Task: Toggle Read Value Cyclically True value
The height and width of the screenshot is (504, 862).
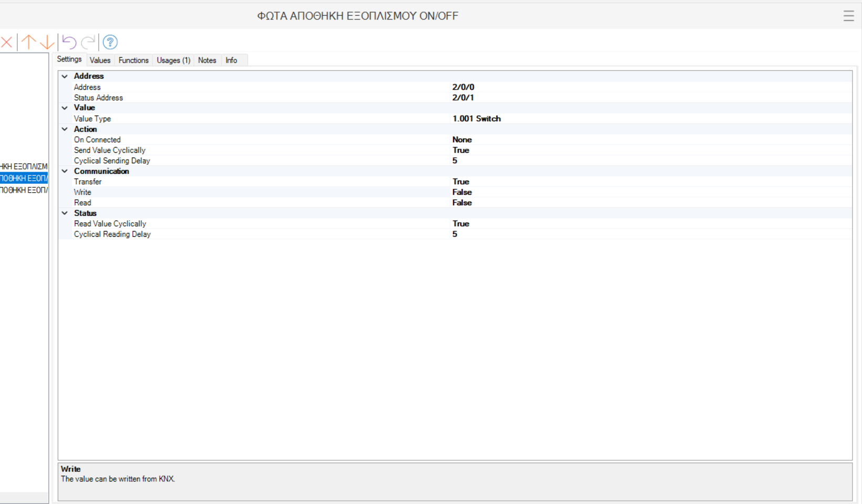Action: [x=461, y=224]
